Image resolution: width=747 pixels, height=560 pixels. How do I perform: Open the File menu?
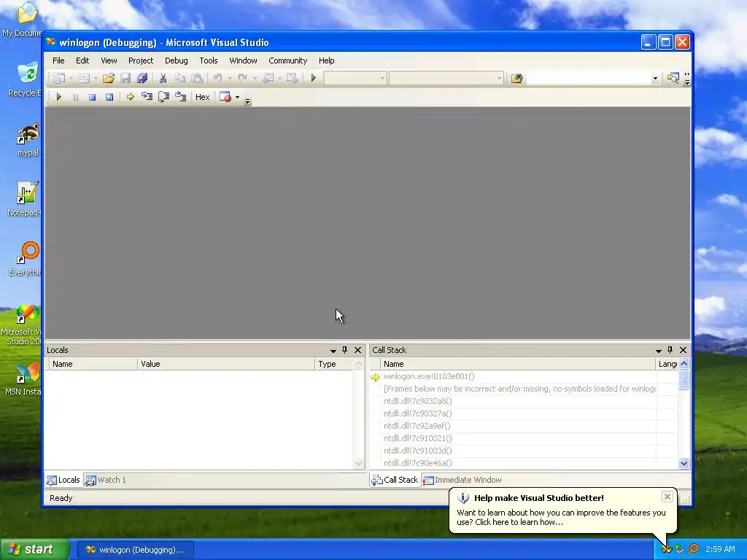[58, 61]
